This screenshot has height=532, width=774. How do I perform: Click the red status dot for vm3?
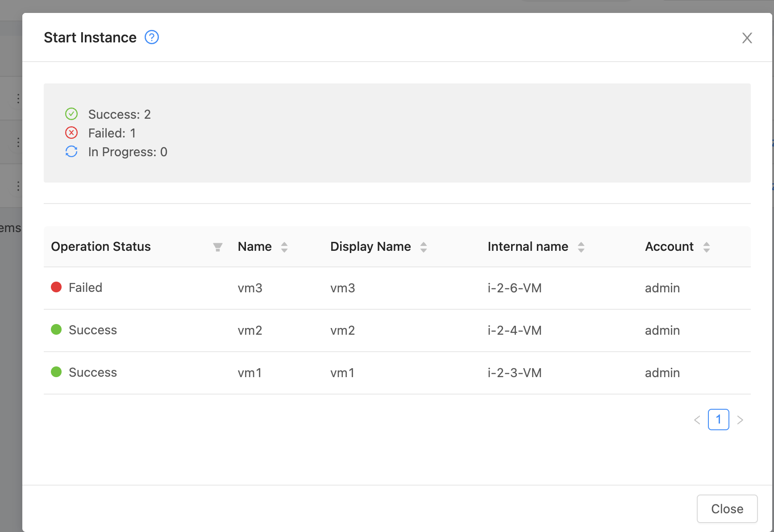click(56, 287)
